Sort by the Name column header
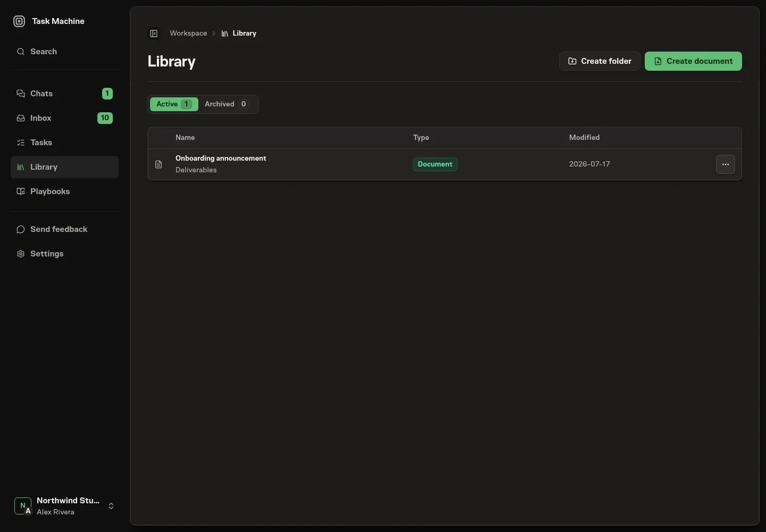 [185, 137]
